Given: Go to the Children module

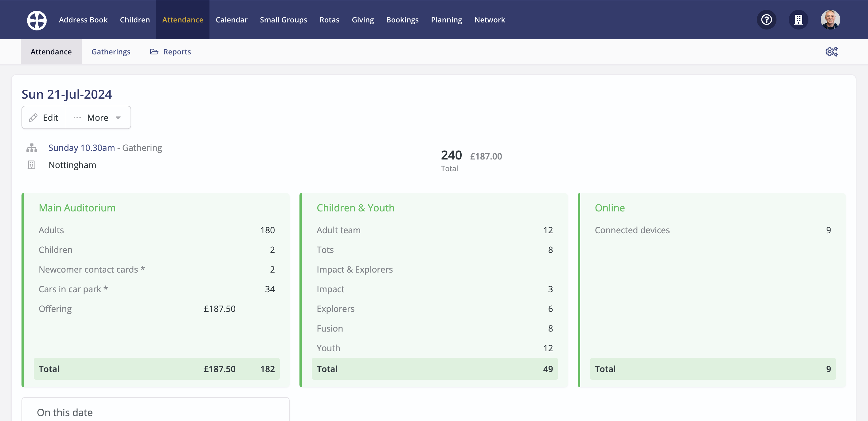Looking at the screenshot, I should [x=135, y=20].
